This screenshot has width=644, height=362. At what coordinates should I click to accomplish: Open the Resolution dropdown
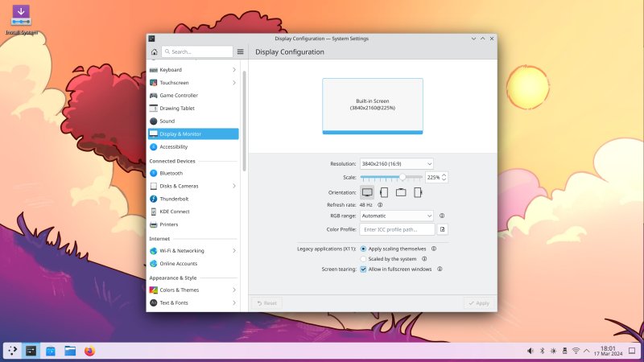coord(396,164)
